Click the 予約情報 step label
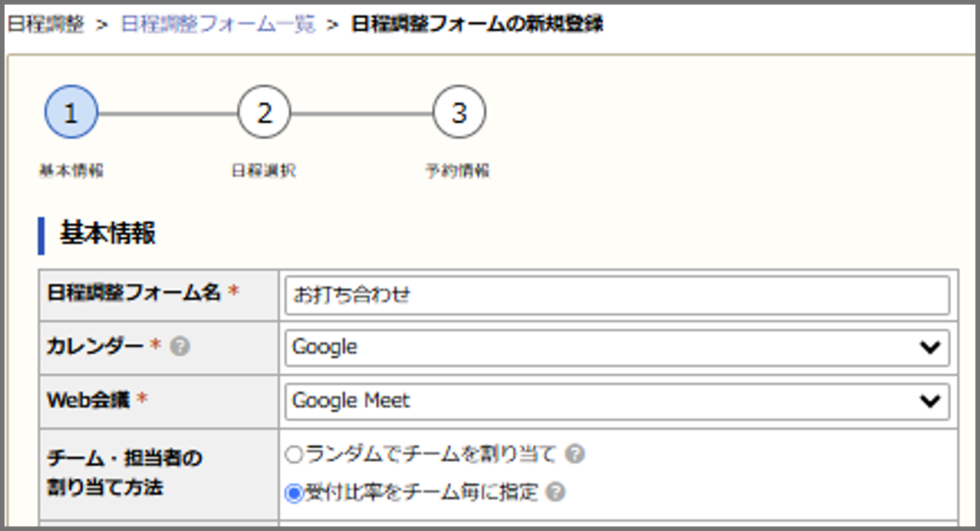Viewport: 980px width, 531px height. 458,171
